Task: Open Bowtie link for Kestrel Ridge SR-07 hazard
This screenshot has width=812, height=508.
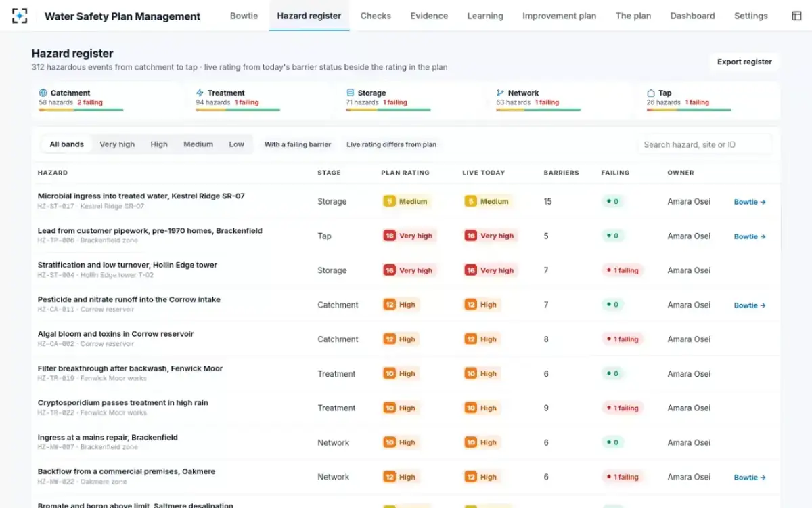Action: (750, 202)
